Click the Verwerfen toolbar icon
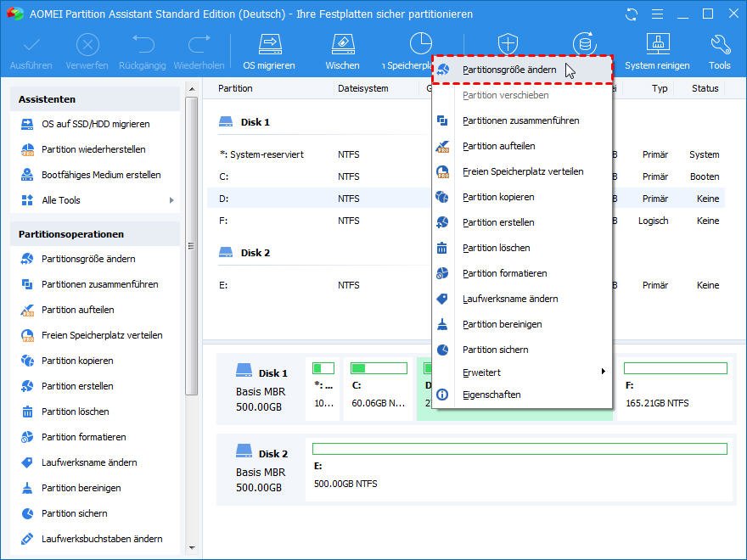This screenshot has height=560, width=747. (x=87, y=45)
